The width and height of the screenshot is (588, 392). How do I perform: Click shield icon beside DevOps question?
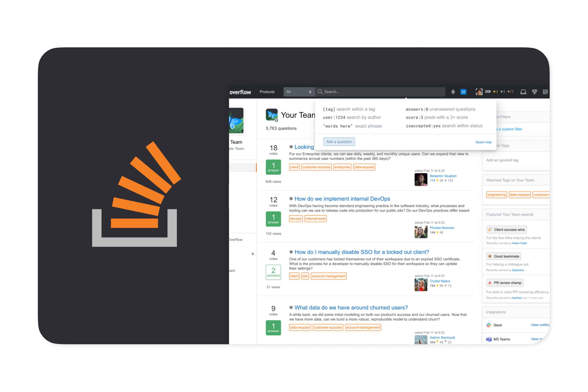click(291, 199)
